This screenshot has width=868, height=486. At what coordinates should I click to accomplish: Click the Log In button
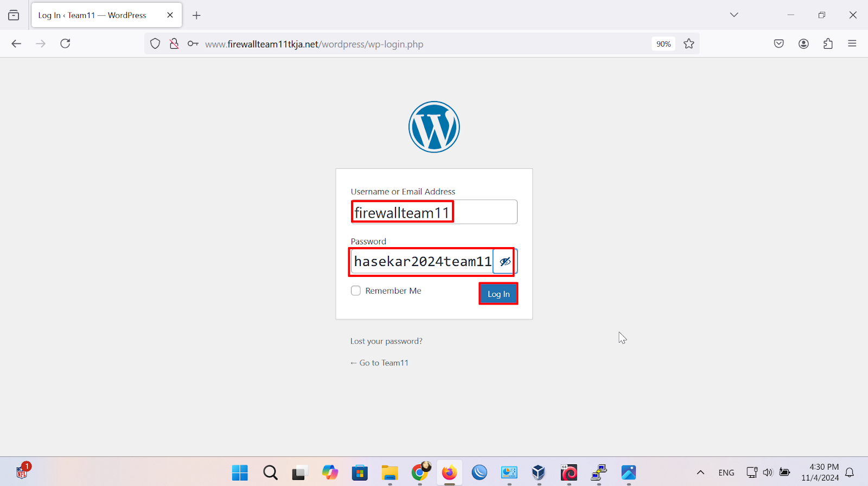(499, 294)
